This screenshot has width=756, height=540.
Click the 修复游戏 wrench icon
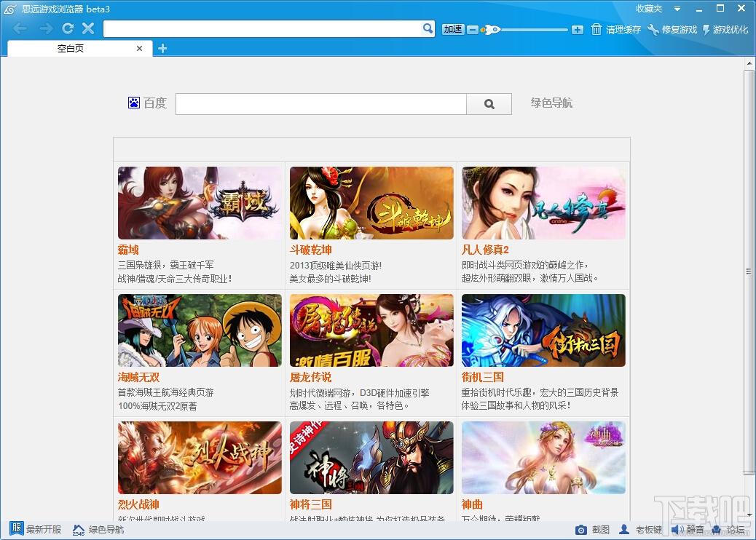coord(653,29)
